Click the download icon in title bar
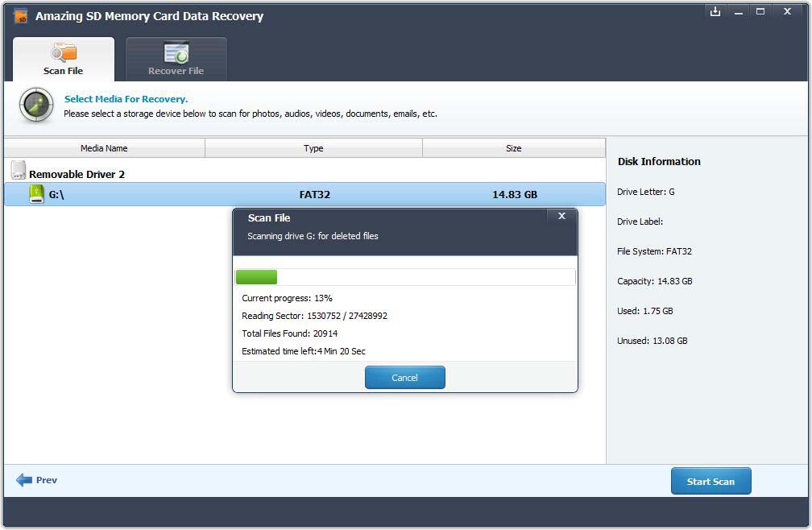The width and height of the screenshot is (812, 530). coord(715,11)
